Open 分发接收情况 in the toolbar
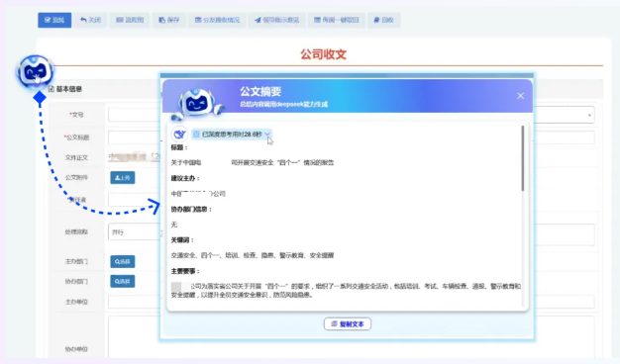This screenshot has height=364, width=620. [218, 20]
